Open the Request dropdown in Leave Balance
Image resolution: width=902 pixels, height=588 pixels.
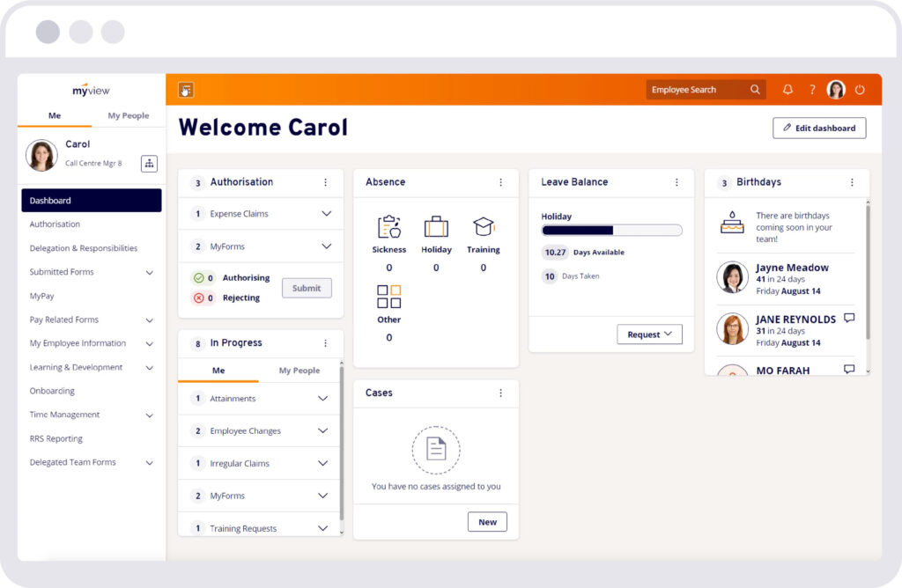coord(649,334)
